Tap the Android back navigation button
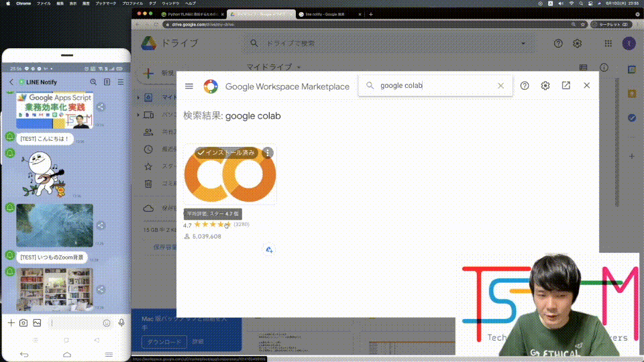The image size is (644, 362). (24, 355)
